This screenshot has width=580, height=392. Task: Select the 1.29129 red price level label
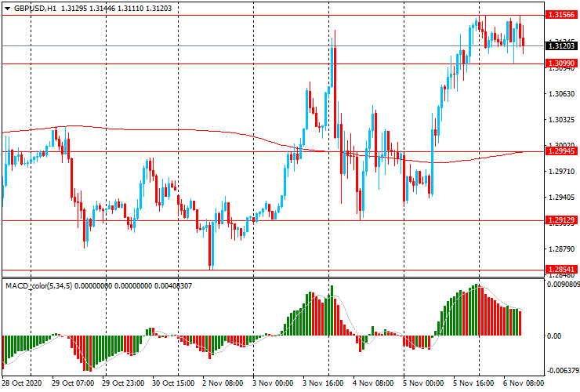coord(561,220)
